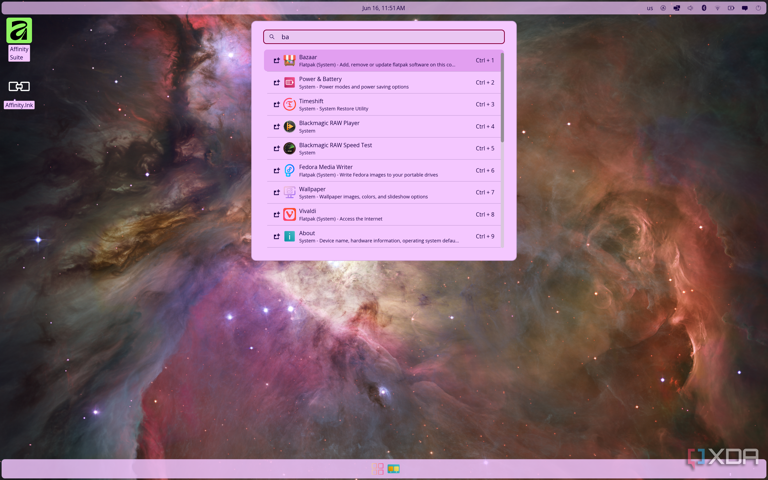Screen dimensions: 768x480
Task: Click the launch arrow beside Timeshift
Action: tap(276, 104)
